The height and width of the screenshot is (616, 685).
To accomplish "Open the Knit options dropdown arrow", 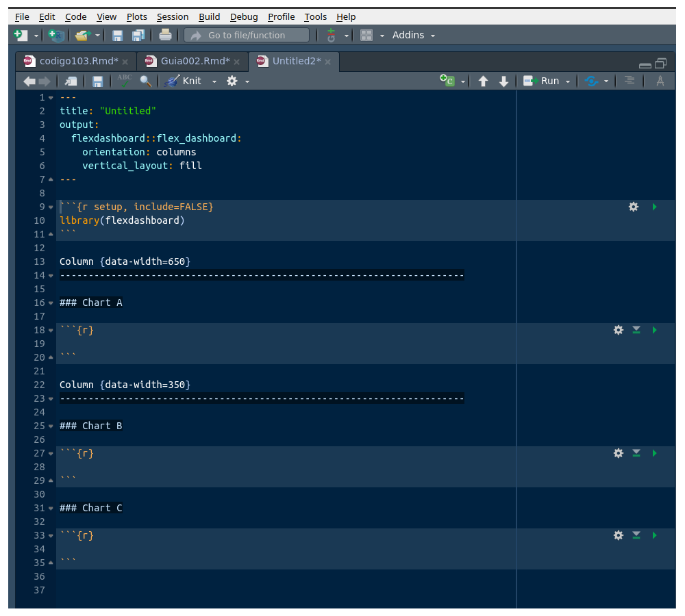I will point(214,81).
